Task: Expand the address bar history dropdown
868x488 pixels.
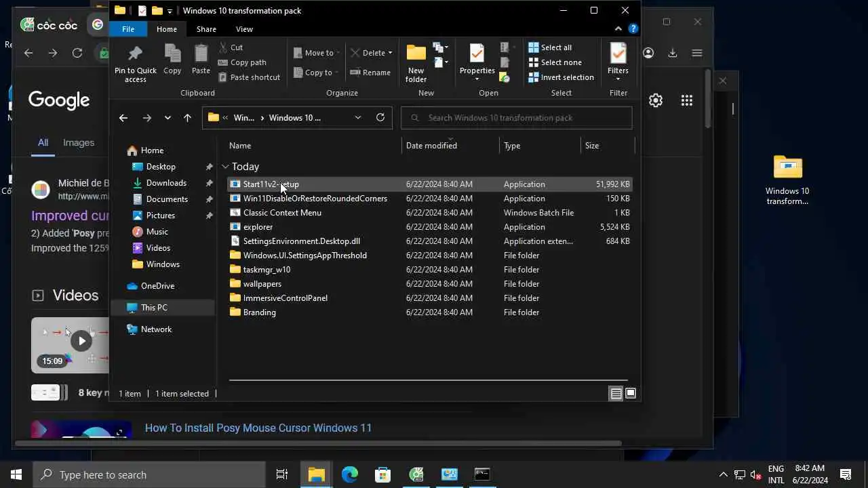Action: pos(357,118)
